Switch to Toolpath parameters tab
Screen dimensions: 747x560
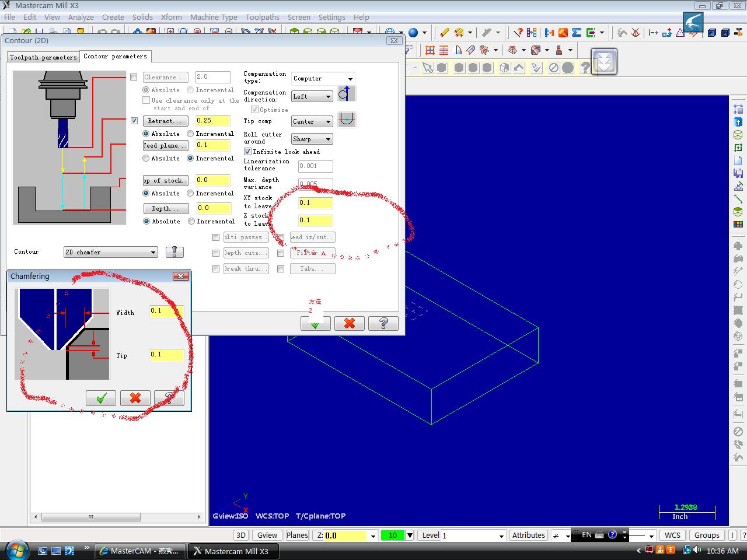(x=43, y=57)
